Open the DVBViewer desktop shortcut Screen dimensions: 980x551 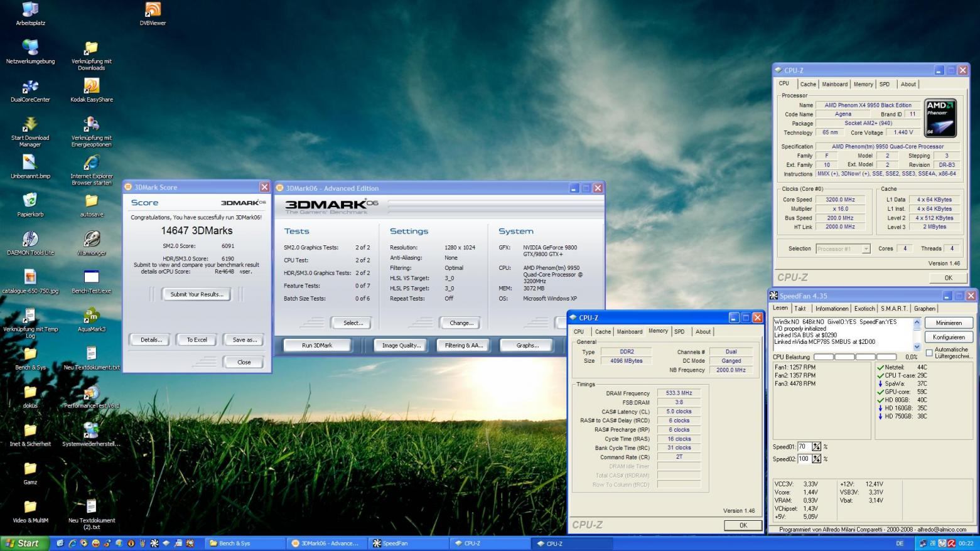tap(153, 14)
